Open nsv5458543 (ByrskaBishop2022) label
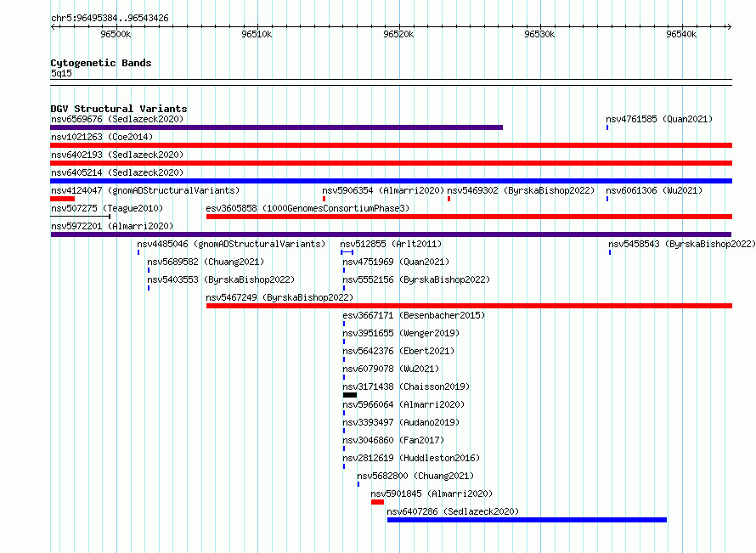756x553 pixels. tap(682, 244)
